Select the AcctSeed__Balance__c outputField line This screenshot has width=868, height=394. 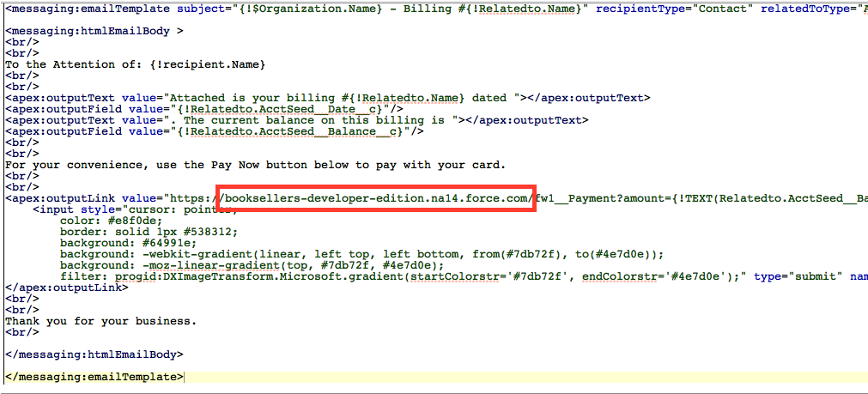pyautogui.click(x=215, y=131)
